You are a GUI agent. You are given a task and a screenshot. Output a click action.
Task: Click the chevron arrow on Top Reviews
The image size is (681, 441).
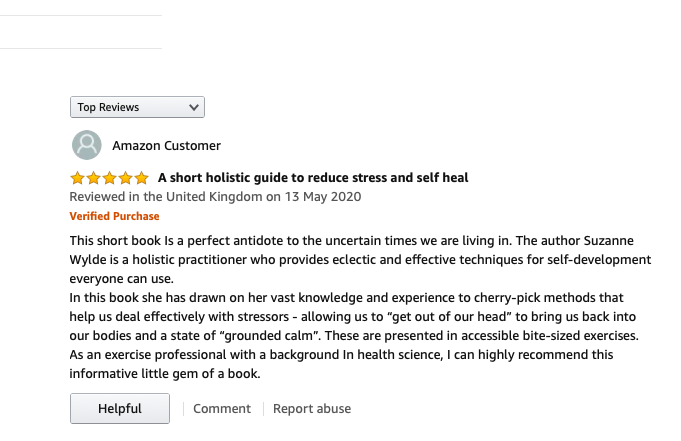(x=194, y=107)
